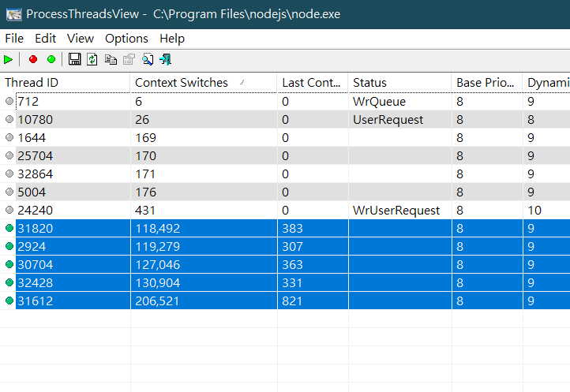The width and height of the screenshot is (570, 392).
Task: Click the gray status icon of thread 24240
Action: point(9,210)
